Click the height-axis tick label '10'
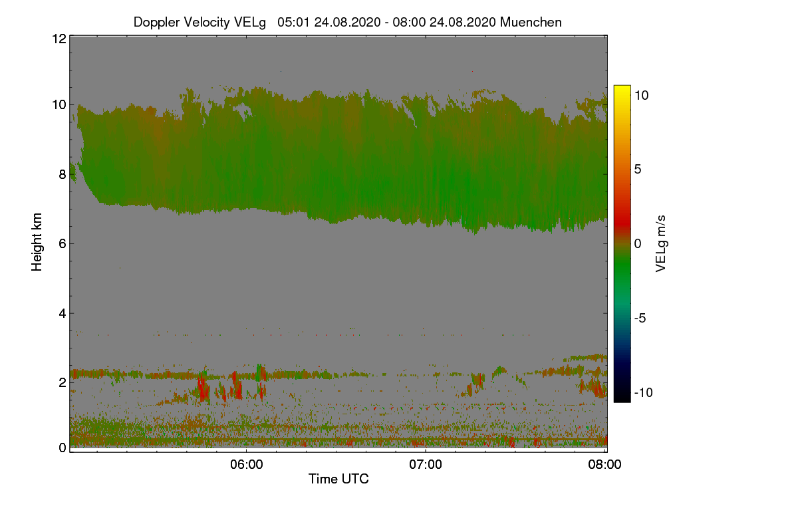Screen dimensions: 798x532 coord(59,104)
